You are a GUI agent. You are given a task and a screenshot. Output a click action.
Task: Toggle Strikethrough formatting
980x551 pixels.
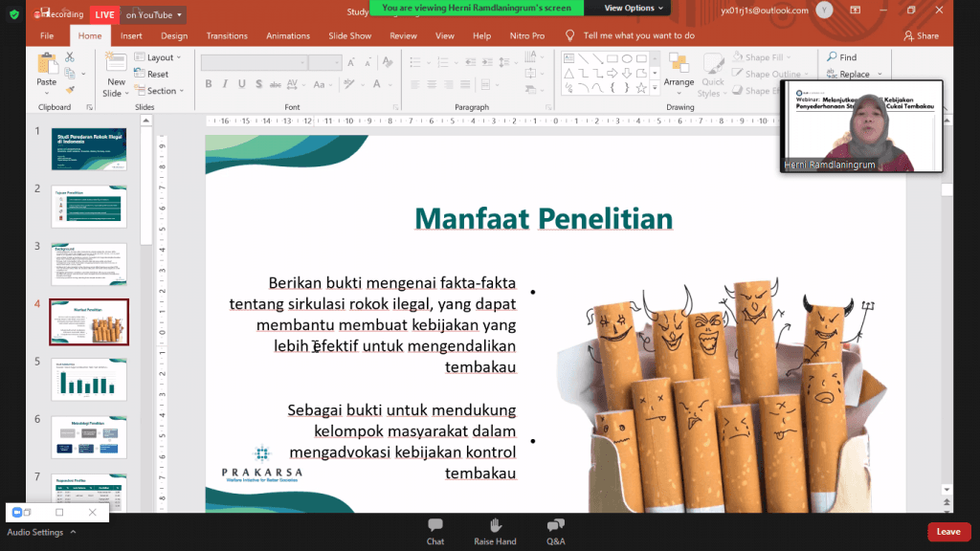(275, 84)
